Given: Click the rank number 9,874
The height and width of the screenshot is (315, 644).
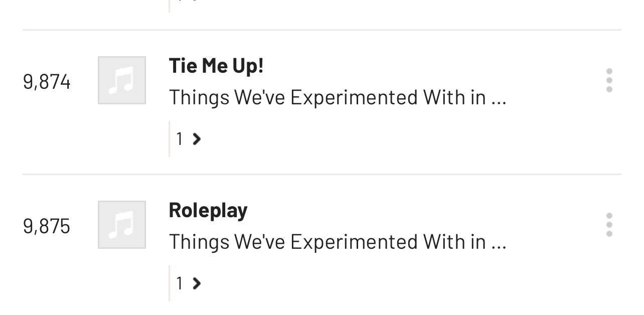Looking at the screenshot, I should [x=47, y=82].
